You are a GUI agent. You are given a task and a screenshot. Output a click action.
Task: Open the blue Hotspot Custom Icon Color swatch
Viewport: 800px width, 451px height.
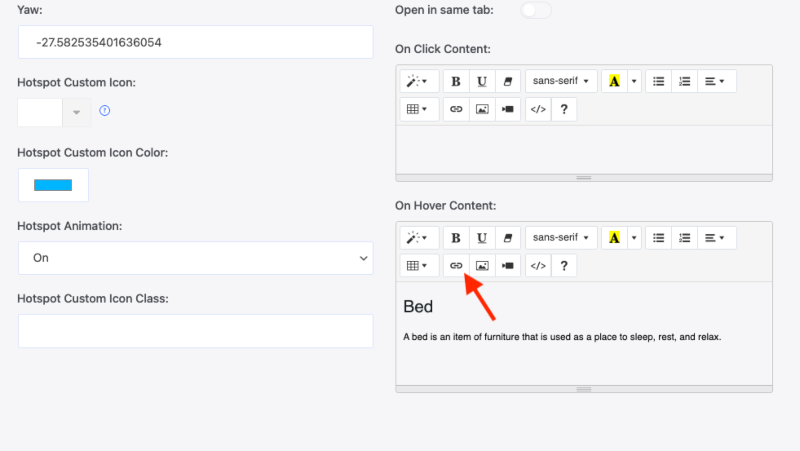(x=53, y=185)
